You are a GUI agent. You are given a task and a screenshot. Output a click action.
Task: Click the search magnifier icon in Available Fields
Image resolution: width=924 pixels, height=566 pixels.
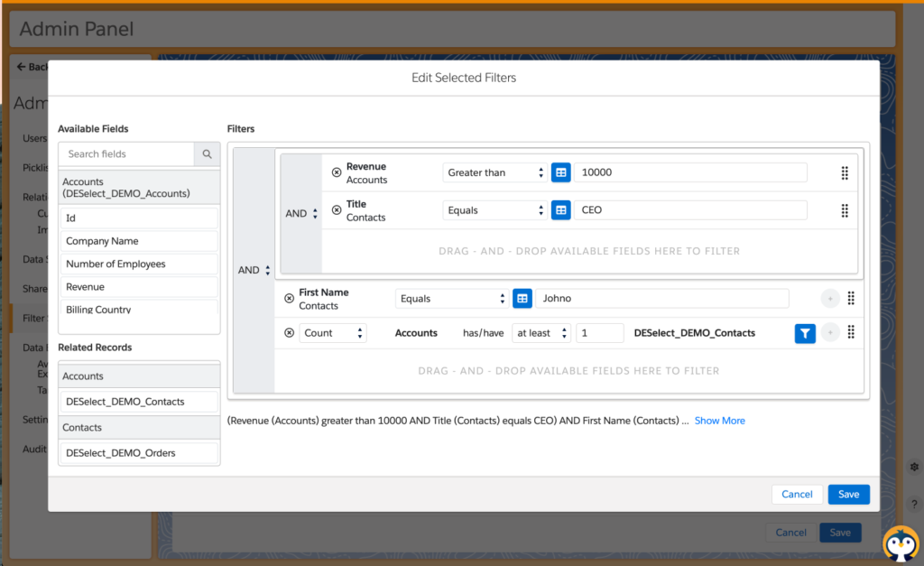click(x=207, y=154)
